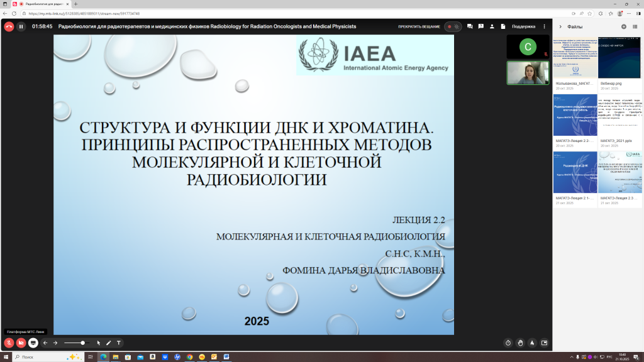Open the three-dot more options menu
The image size is (644, 362).
coord(545,26)
